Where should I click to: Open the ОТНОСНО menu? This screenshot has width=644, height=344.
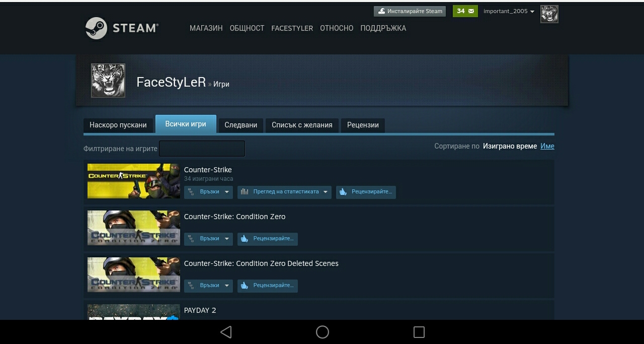point(337,28)
